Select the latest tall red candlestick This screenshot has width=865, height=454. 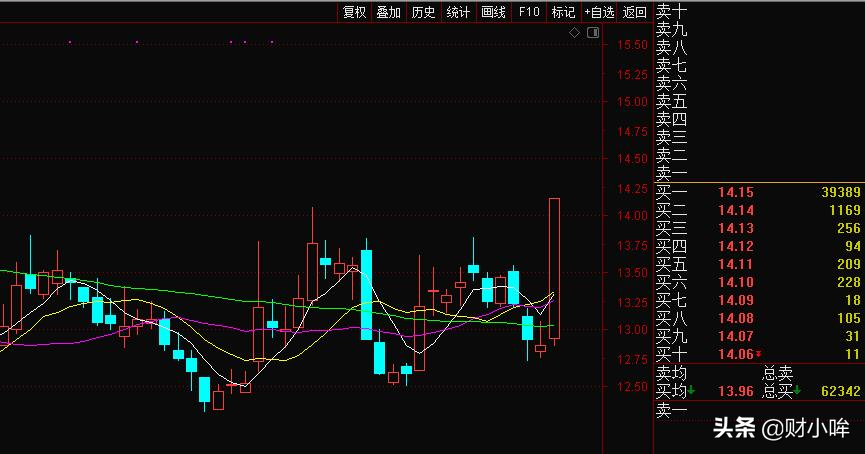tap(554, 268)
